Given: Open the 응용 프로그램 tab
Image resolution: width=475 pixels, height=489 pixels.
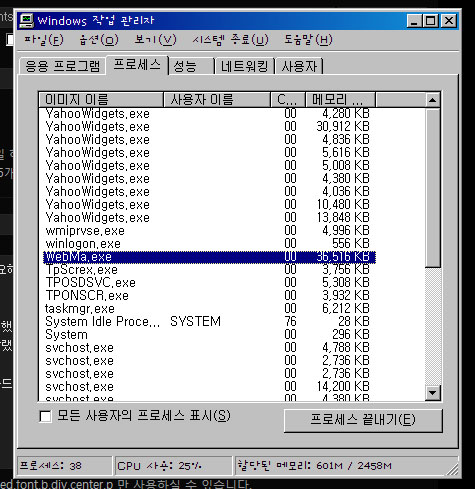Looking at the screenshot, I should coord(63,66).
